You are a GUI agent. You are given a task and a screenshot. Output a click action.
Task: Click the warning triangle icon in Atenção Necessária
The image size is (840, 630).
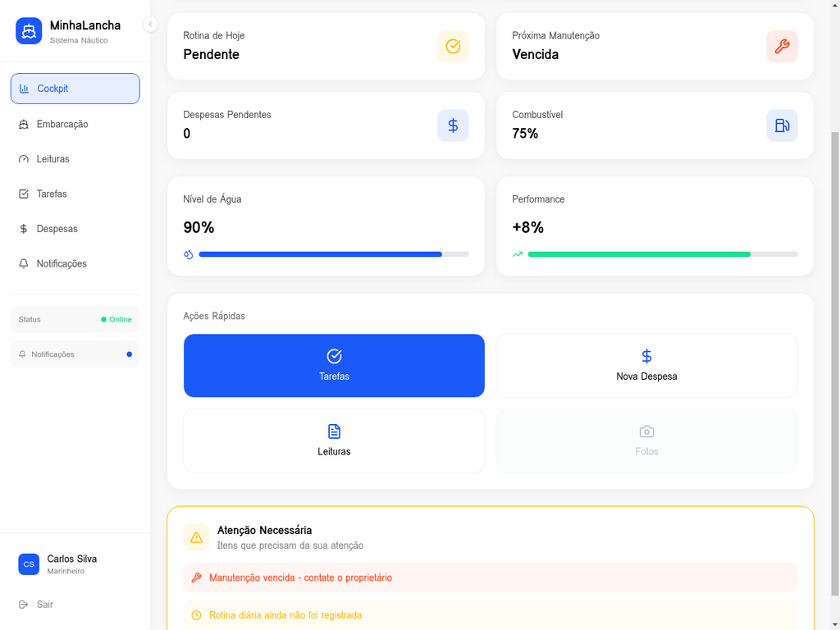coord(196,537)
